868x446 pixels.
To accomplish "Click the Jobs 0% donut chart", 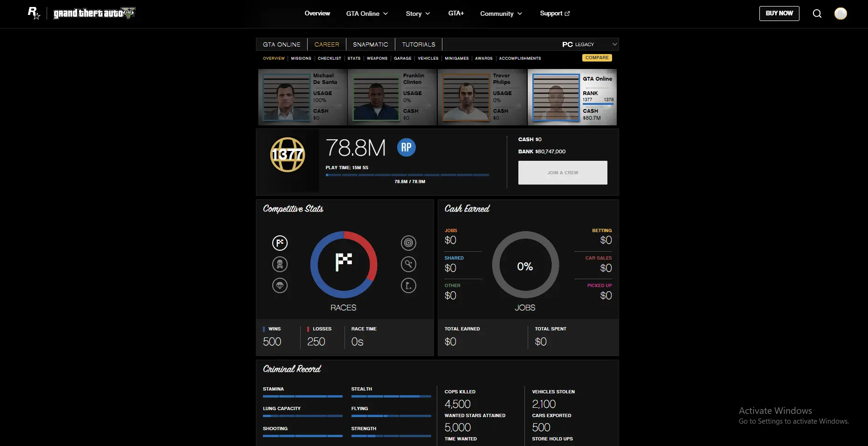I will tap(525, 264).
